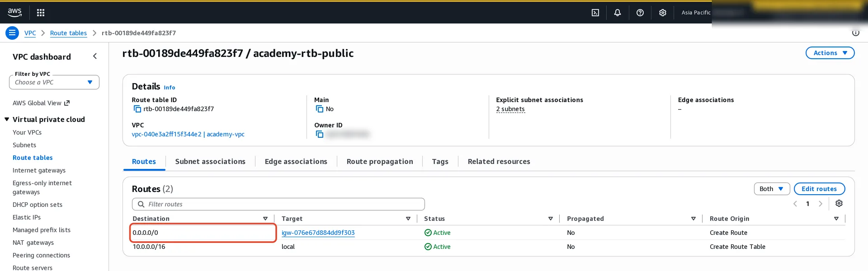
Task: Click the routes page number 1
Action: point(808,204)
